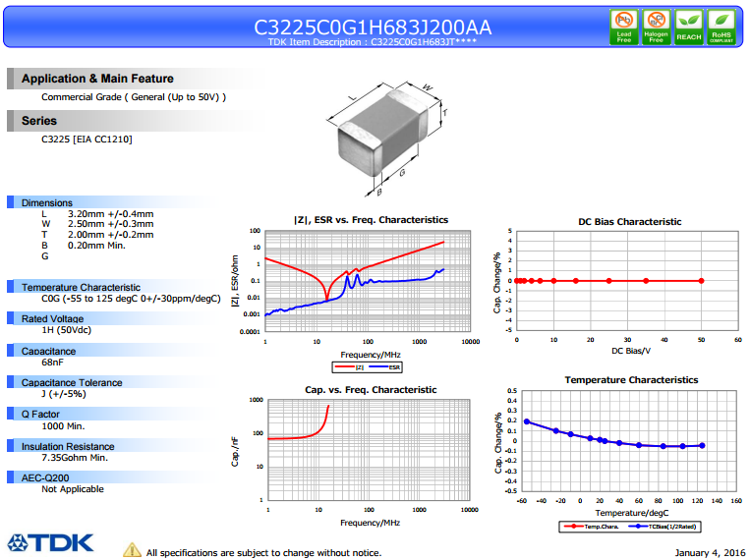Click the J (+/-5%) value
Screen dimensions: 750x560
pyautogui.click(x=64, y=394)
